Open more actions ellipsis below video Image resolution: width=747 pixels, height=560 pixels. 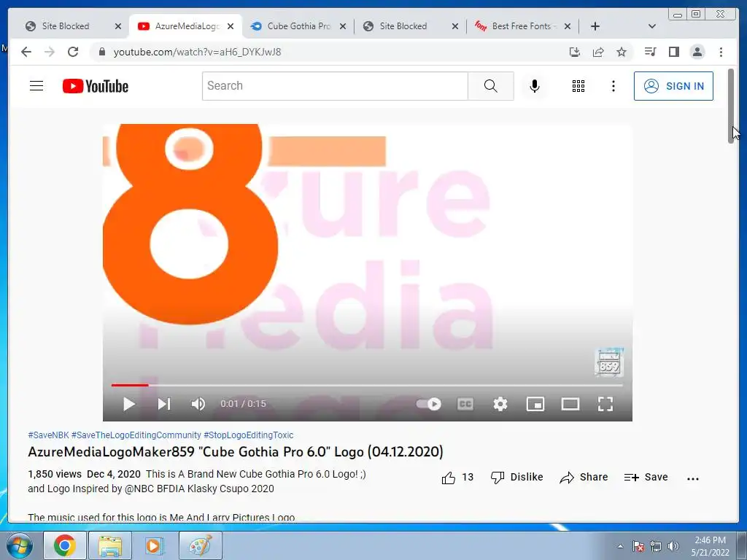point(693,478)
